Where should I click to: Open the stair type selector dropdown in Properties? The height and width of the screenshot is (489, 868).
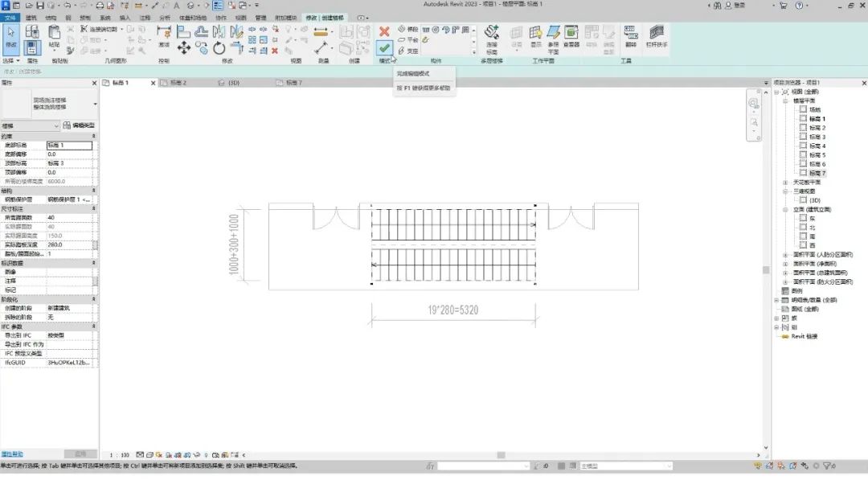tap(95, 104)
